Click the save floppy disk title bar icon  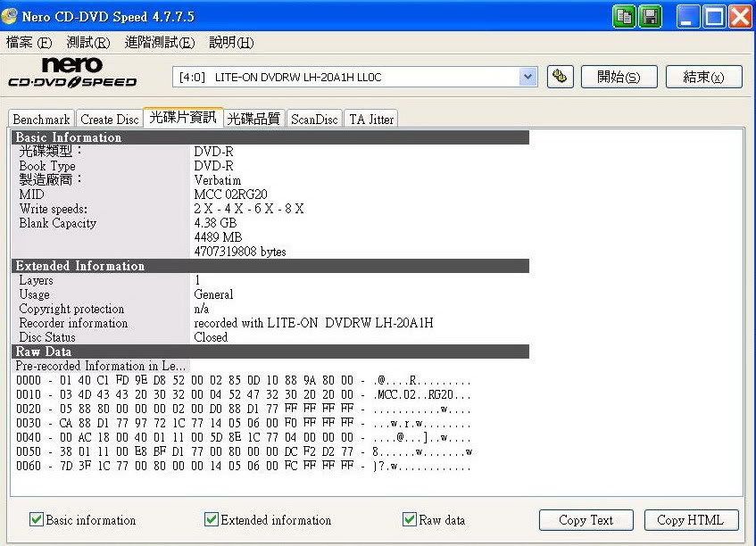click(650, 17)
